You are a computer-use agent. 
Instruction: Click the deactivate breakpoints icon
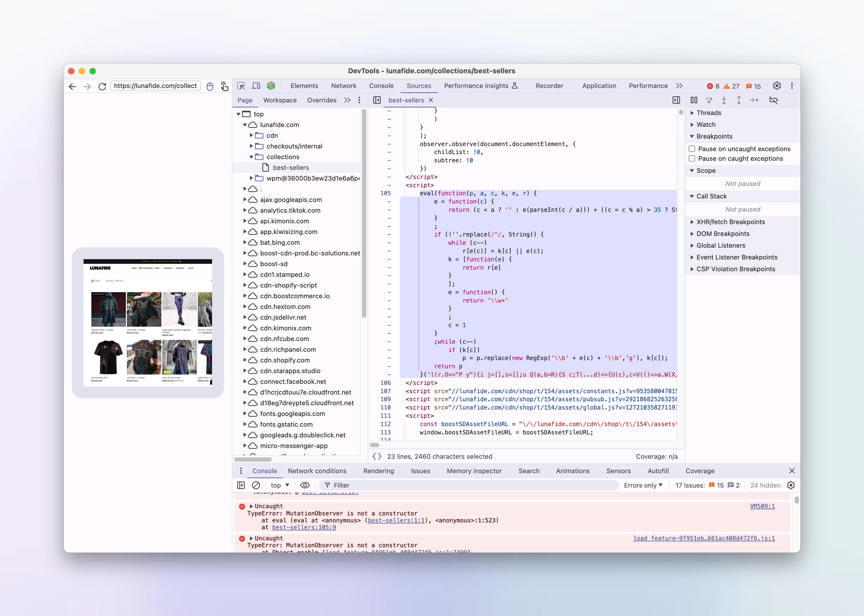(x=773, y=100)
